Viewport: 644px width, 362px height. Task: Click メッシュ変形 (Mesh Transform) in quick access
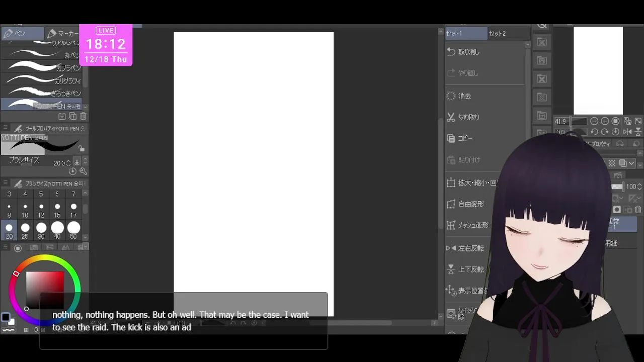click(468, 225)
